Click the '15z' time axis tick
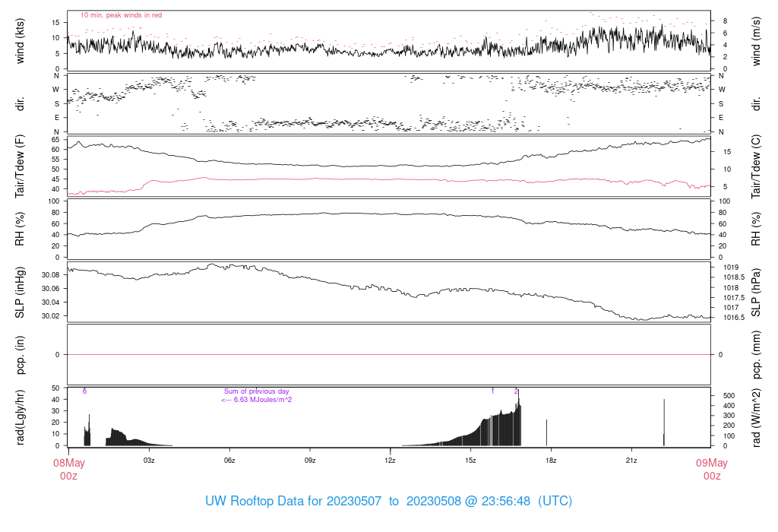This screenshot has width=778, height=532. (470, 461)
